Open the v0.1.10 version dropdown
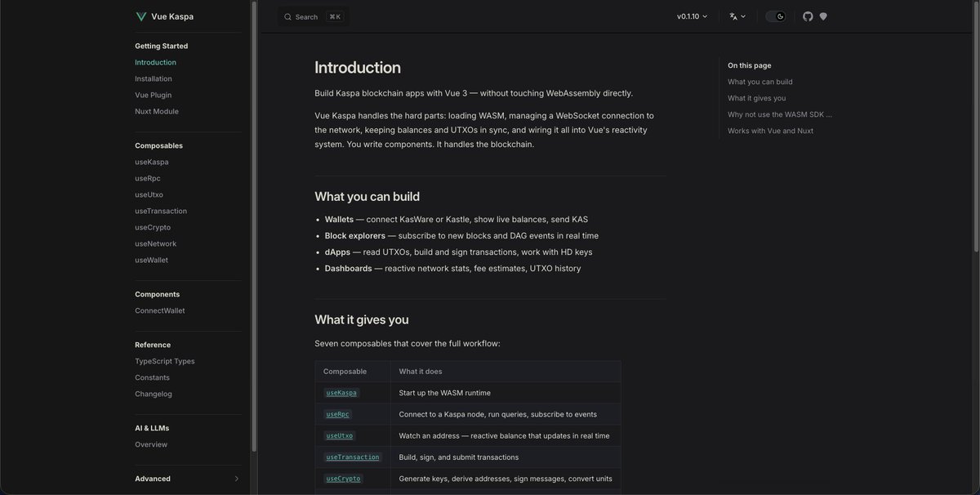The width and height of the screenshot is (980, 495). coord(693,16)
